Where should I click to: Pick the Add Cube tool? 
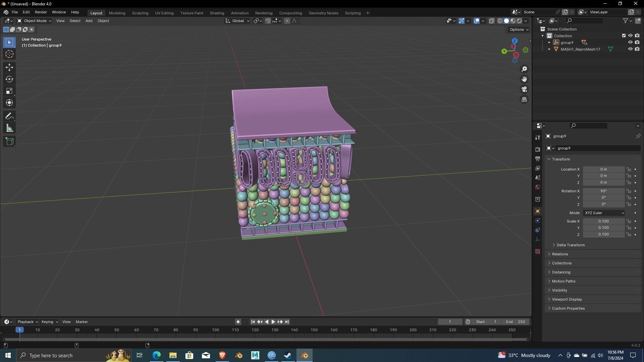click(9, 141)
